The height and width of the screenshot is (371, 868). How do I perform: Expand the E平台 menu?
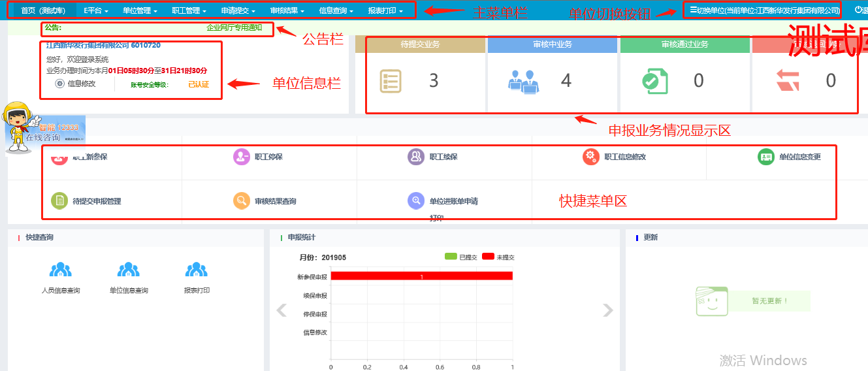(x=96, y=10)
